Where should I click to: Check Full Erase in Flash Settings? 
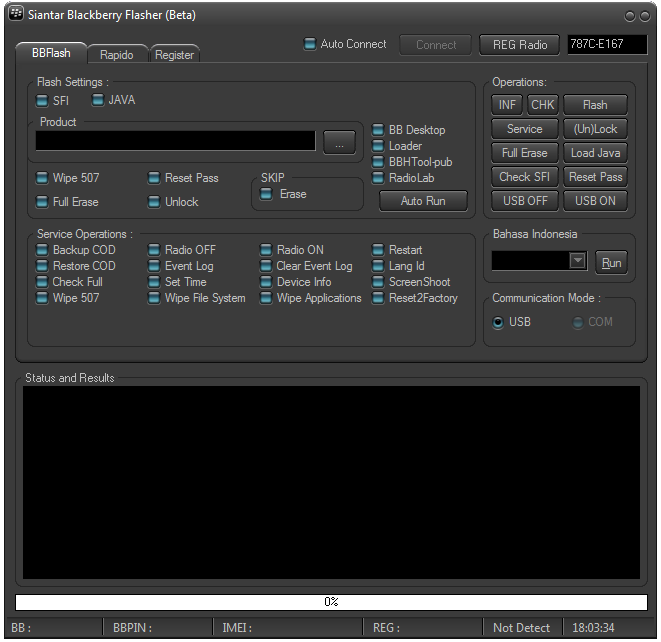[42, 202]
